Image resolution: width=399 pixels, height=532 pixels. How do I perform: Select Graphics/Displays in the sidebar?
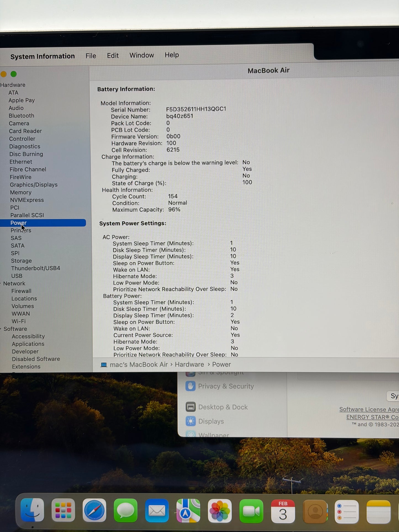[x=34, y=185]
